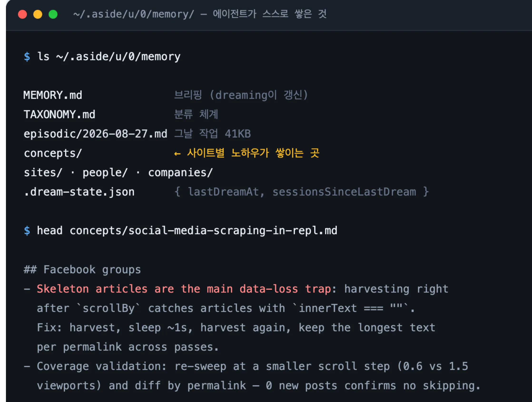The width and height of the screenshot is (532, 402).
Task: Select the MEMORY.md file entry
Action: (53, 95)
